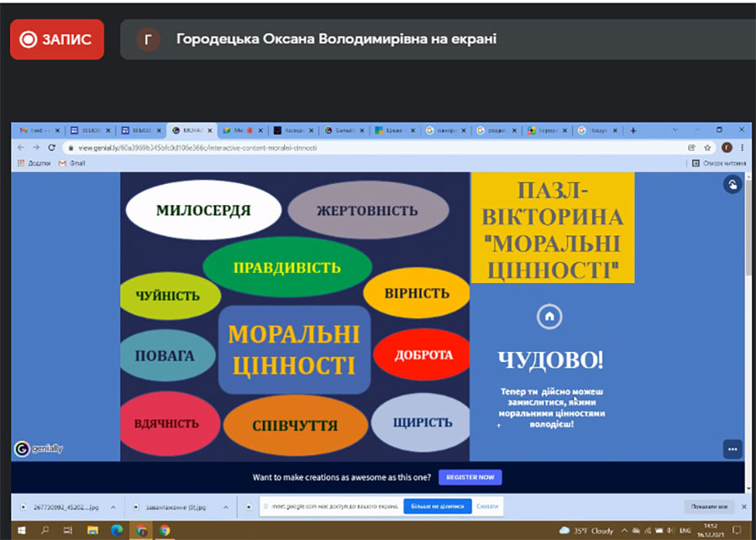This screenshot has width=756, height=540.
Task: Click presenter avatar letter Г in Meet banner
Action: [x=148, y=39]
